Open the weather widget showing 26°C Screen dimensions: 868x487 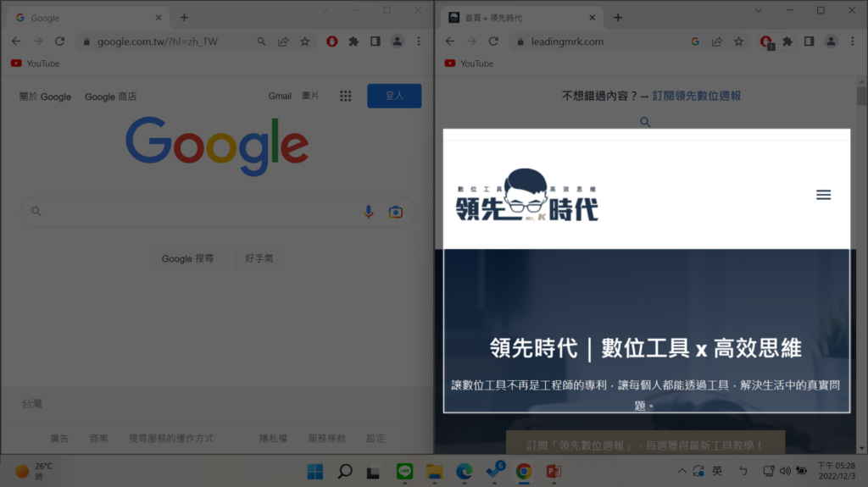pyautogui.click(x=34, y=471)
